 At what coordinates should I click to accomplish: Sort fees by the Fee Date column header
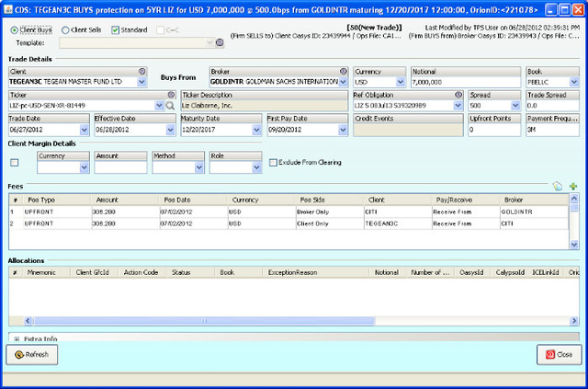193,200
